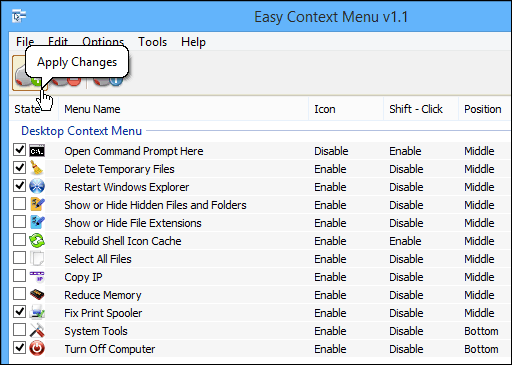This screenshot has width=512, height=365.
Task: Select the Rebuild Shell Icon Cache entry
Action: click(x=123, y=241)
